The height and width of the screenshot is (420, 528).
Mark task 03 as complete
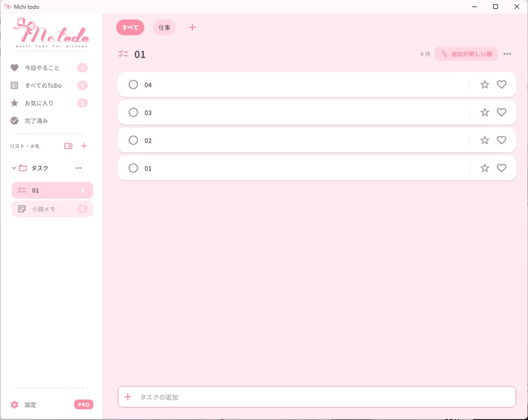click(x=134, y=112)
